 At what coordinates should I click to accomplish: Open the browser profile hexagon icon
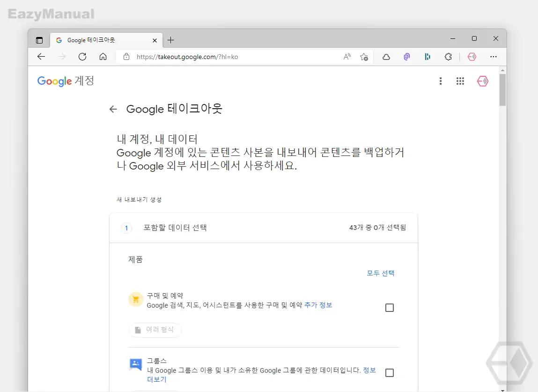(x=472, y=57)
